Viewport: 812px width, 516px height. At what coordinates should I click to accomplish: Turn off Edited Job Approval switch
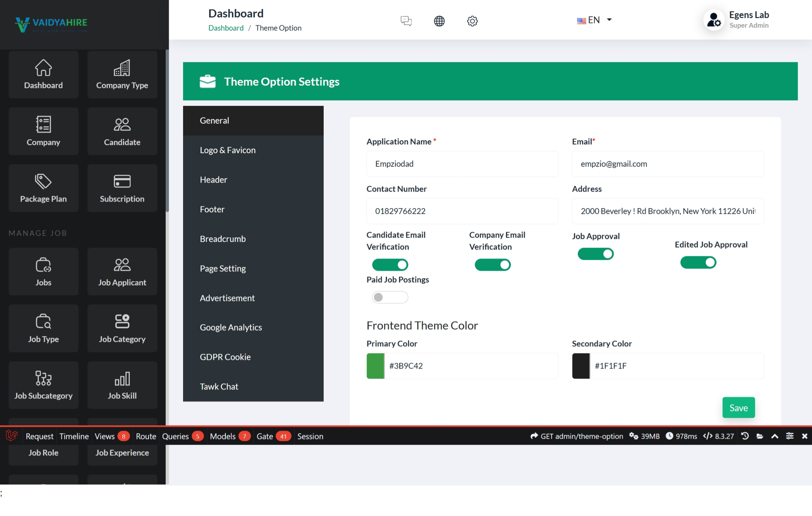(698, 262)
